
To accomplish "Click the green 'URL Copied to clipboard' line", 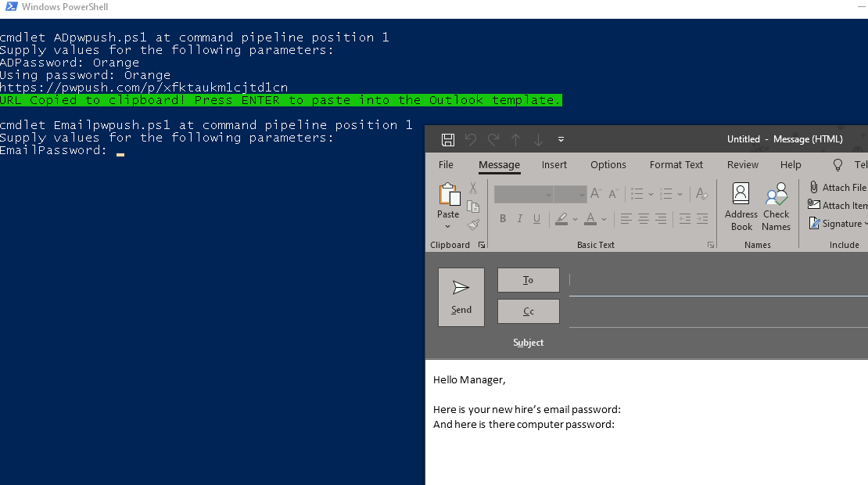I will click(x=281, y=100).
